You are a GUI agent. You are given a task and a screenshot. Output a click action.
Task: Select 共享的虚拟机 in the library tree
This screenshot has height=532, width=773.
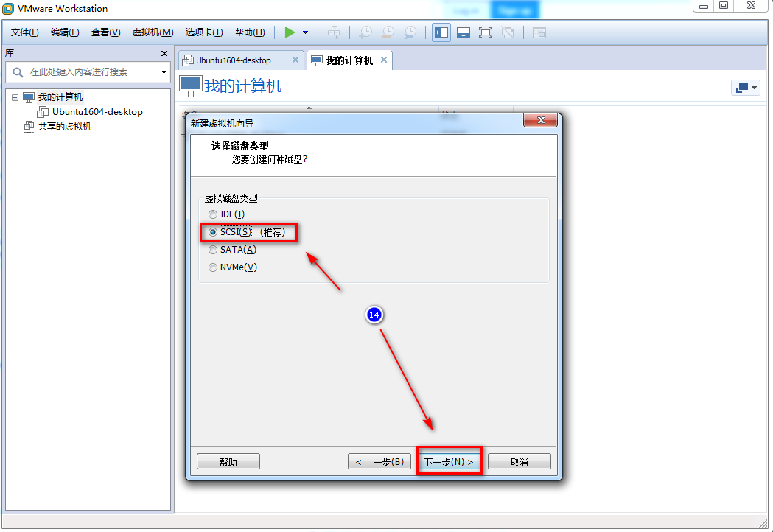pos(65,127)
